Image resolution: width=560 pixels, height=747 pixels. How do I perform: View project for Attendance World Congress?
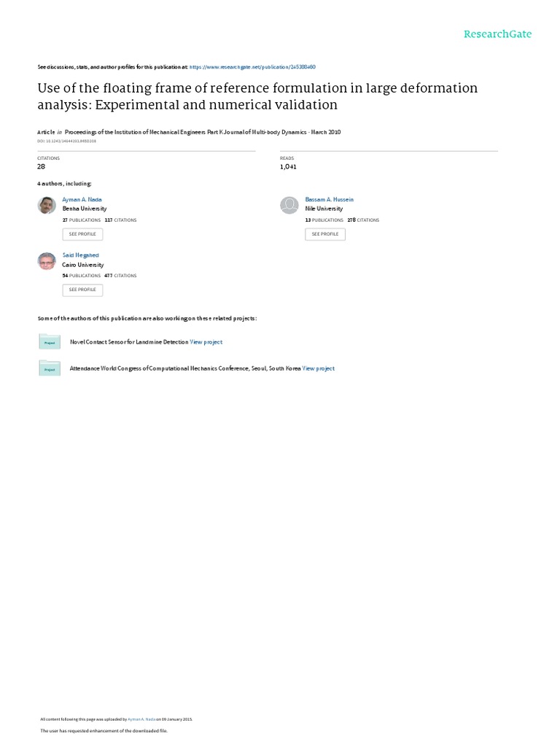(x=319, y=368)
